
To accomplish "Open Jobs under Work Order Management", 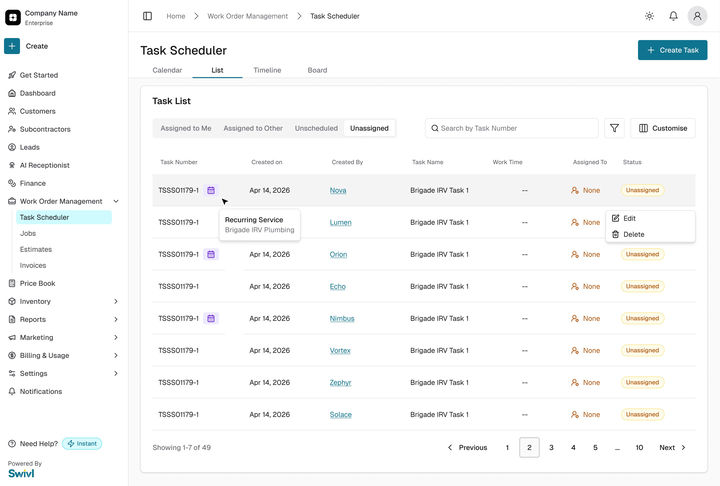I will pos(28,233).
